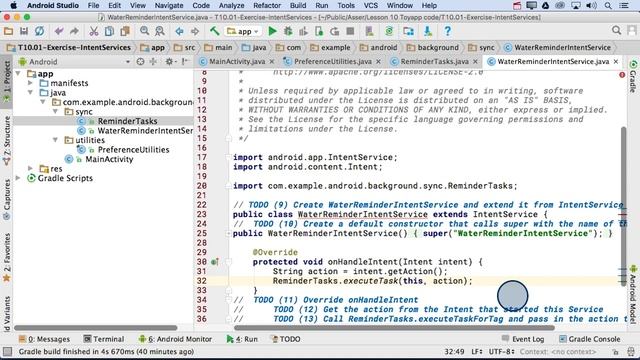Click the Open folder toolbar icon
The width and height of the screenshot is (640, 360).
(x=8, y=31)
